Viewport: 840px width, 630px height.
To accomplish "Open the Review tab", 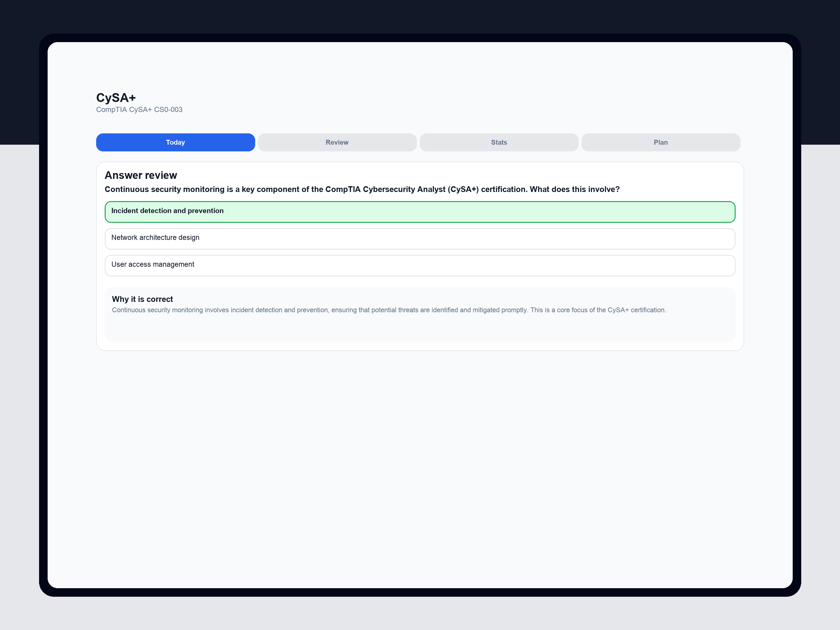I will pyautogui.click(x=337, y=143).
